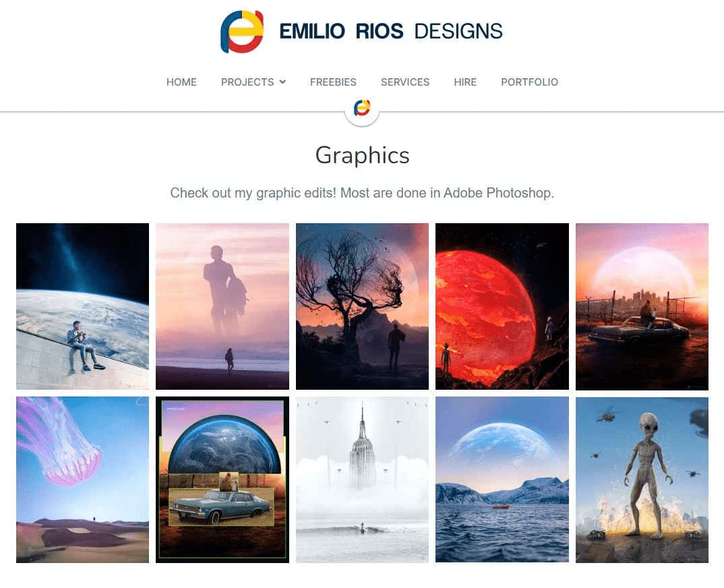The height and width of the screenshot is (588, 724).
Task: Open the tree shaped like a face artwork
Action: [x=362, y=306]
